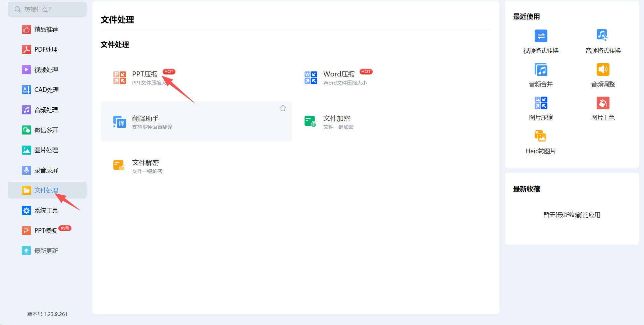The width and height of the screenshot is (644, 325).
Task: Open recent 音频格式转换 icon
Action: coord(603,35)
